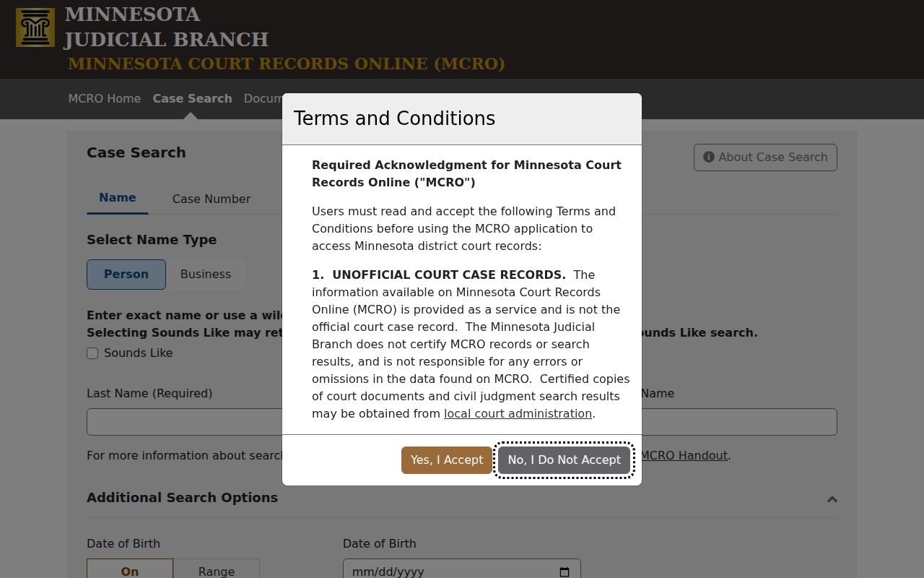Open the About Case Search button
This screenshot has height=578, width=924.
(x=765, y=158)
